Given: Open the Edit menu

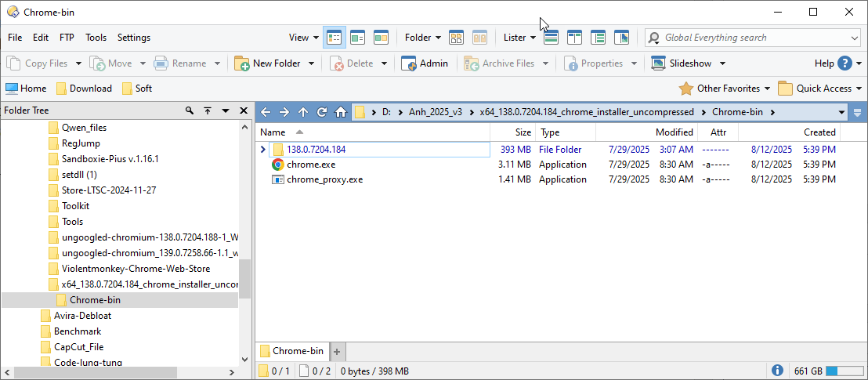Looking at the screenshot, I should pos(41,38).
